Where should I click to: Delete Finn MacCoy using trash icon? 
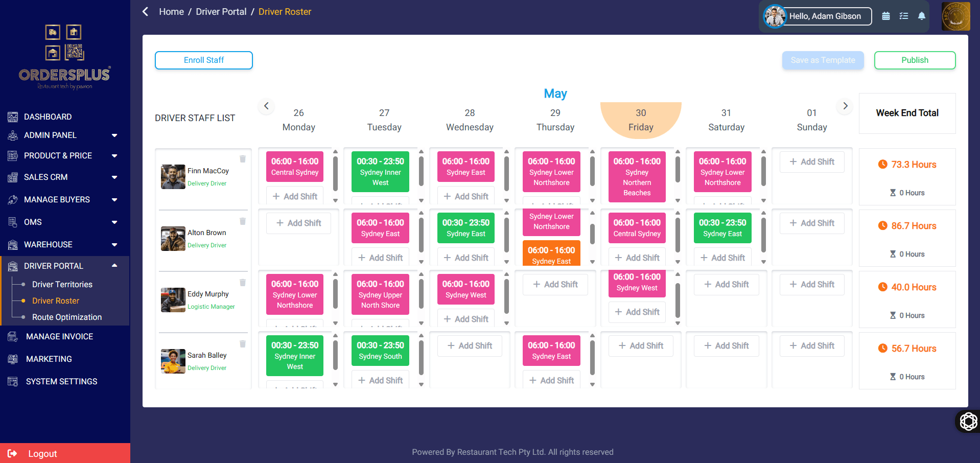(x=243, y=159)
